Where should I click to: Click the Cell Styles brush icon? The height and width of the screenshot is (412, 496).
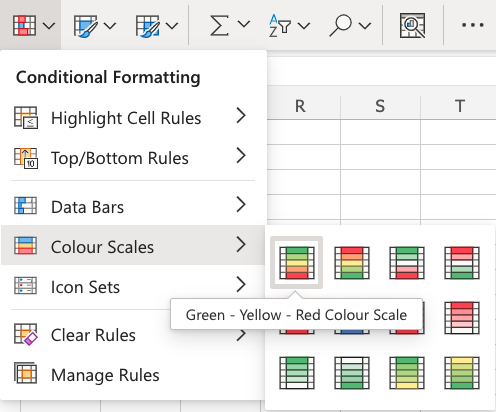147,26
